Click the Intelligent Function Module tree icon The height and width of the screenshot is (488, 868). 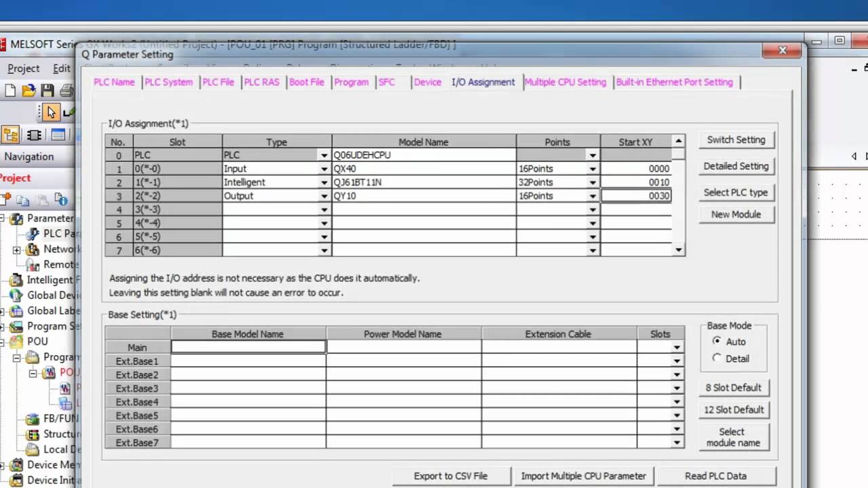(16, 280)
